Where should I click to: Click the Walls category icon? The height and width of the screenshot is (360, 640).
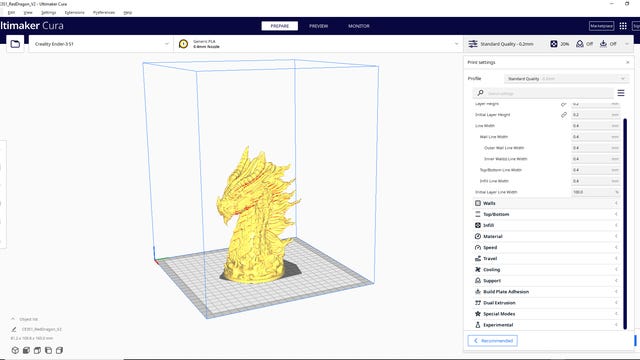pos(478,203)
